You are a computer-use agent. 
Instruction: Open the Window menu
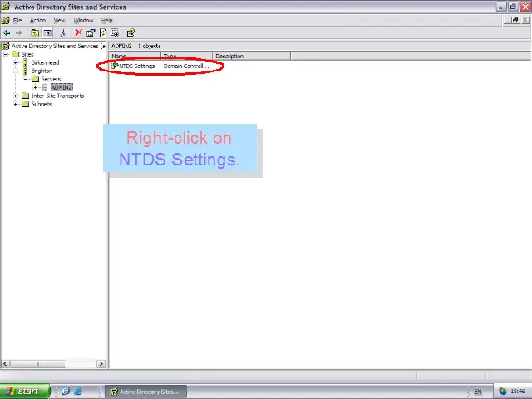(83, 20)
